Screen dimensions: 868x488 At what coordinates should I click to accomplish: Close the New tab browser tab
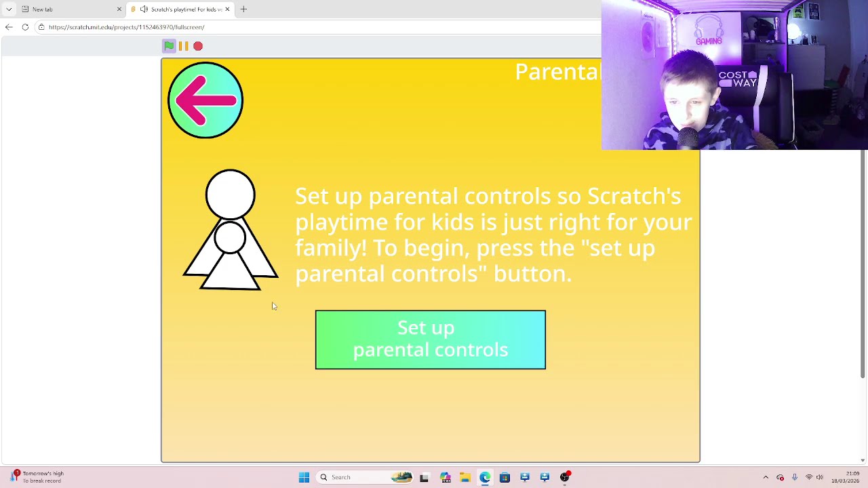pyautogui.click(x=119, y=9)
